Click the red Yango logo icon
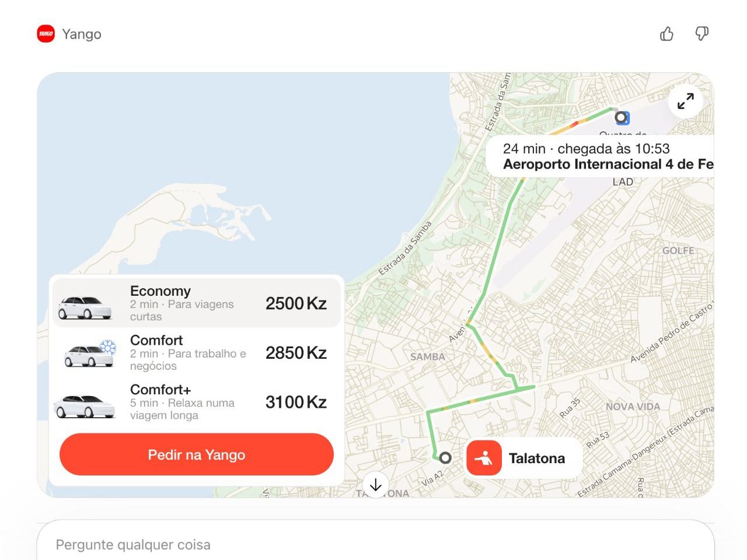Screen dimensions: 747x560 coord(46,34)
